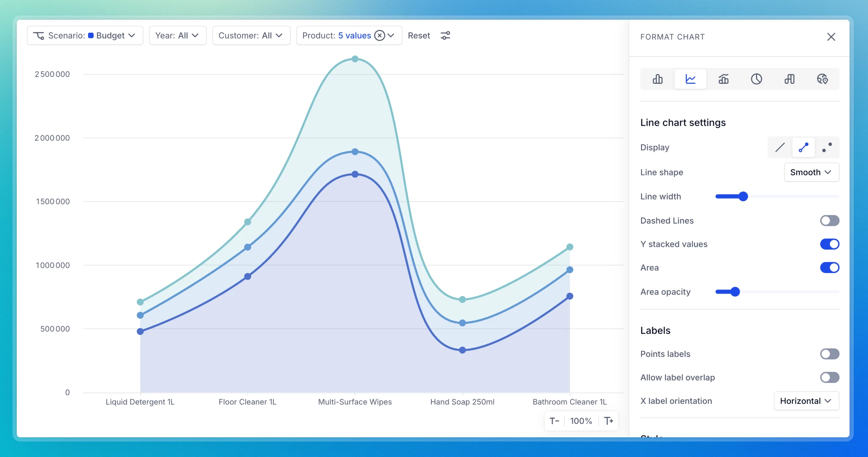Choose line-only display style icon
The image size is (868, 457).
pyautogui.click(x=780, y=147)
